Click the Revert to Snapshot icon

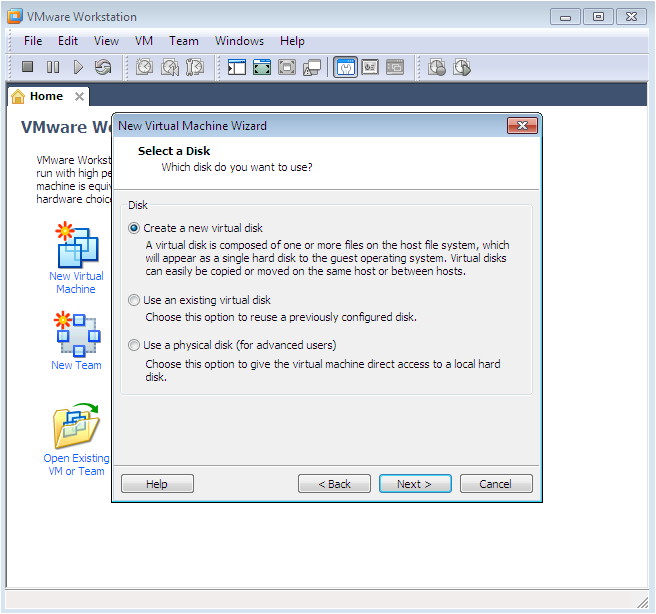170,67
